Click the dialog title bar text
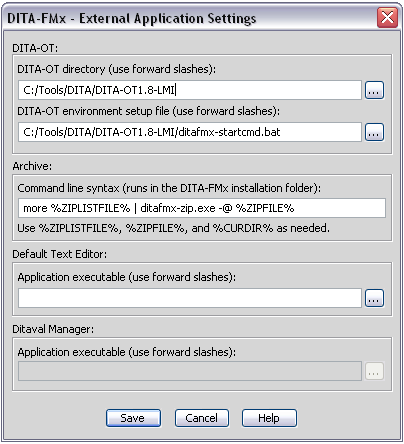 point(132,18)
